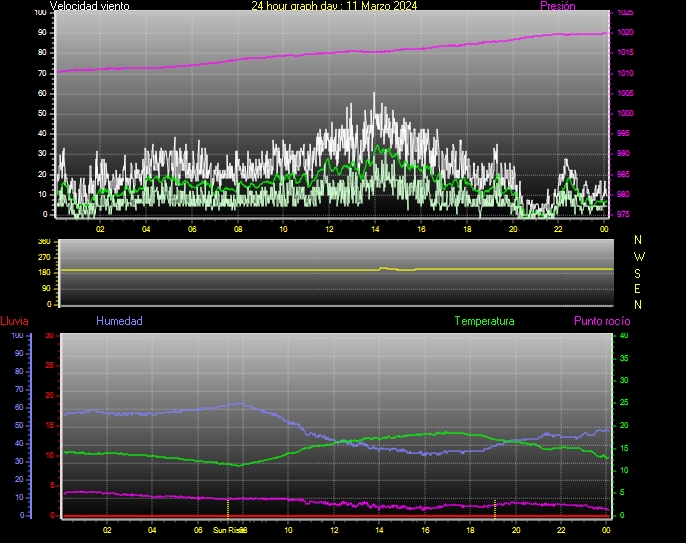Screen dimensions: 686x543
Task: Select the "24 hour graph day : 11 Marzo 2024" title
Action: pyautogui.click(x=334, y=6)
